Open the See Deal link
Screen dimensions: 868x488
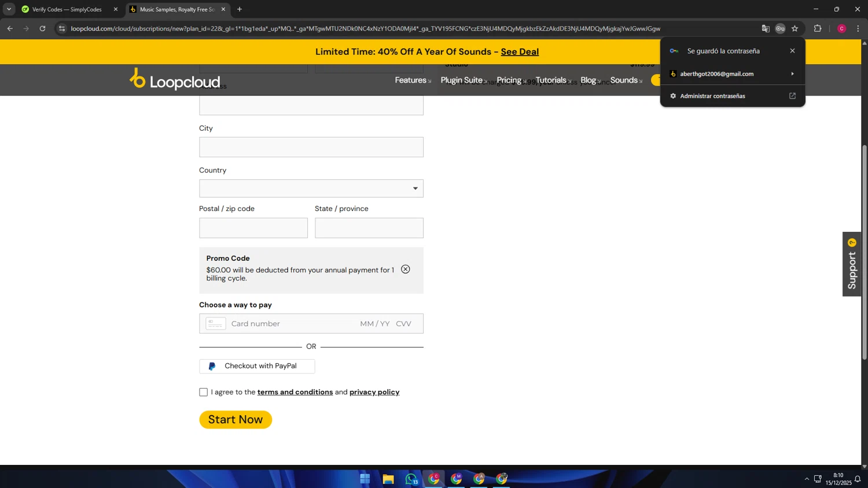pos(520,51)
